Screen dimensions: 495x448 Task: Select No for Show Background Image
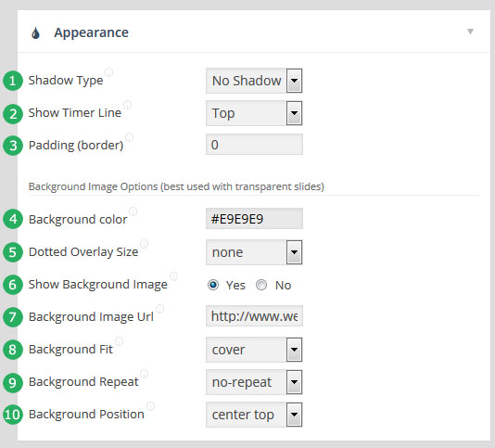[261, 285]
